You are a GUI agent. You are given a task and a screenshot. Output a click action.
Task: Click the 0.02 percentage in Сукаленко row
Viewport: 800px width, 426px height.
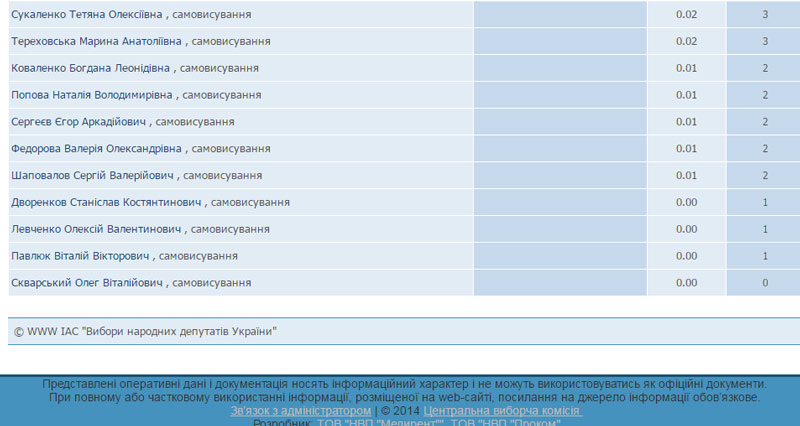686,15
